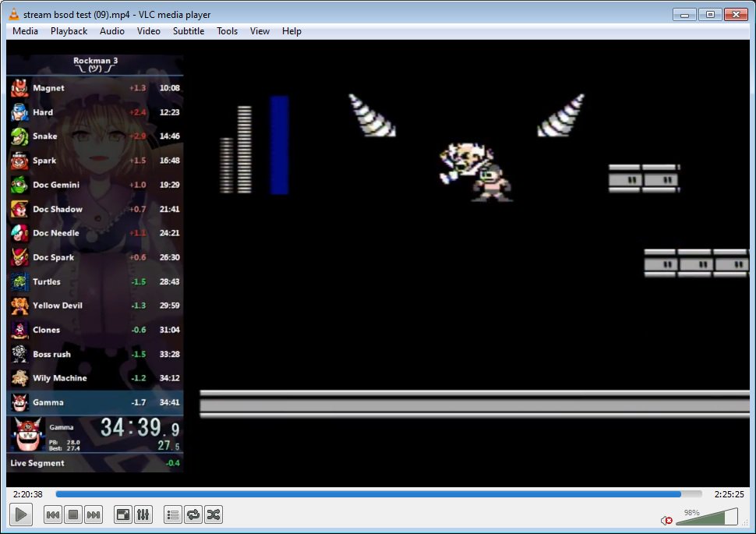This screenshot has height=534, width=756.
Task: Skip to the next media item
Action: [x=94, y=515]
